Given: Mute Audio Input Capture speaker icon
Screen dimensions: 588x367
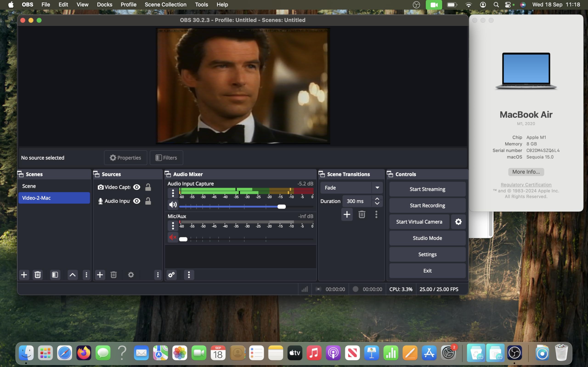Looking at the screenshot, I should 173,205.
